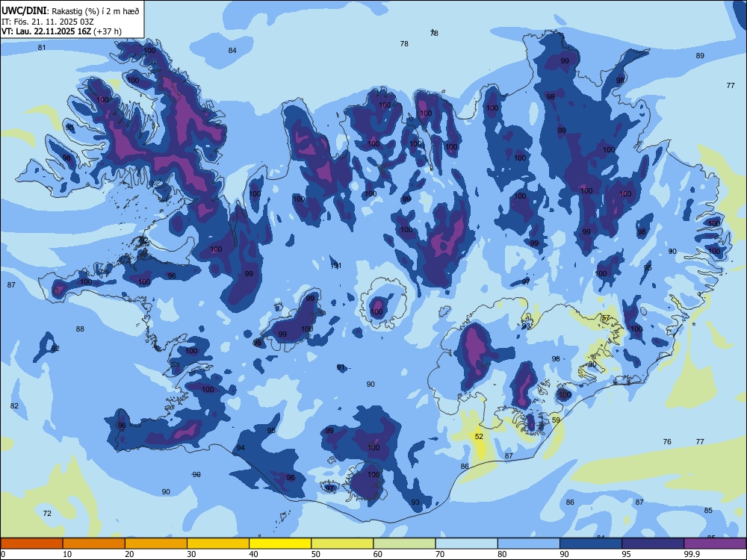
Task: Click the '89' humidity value offshore
Action: point(700,56)
